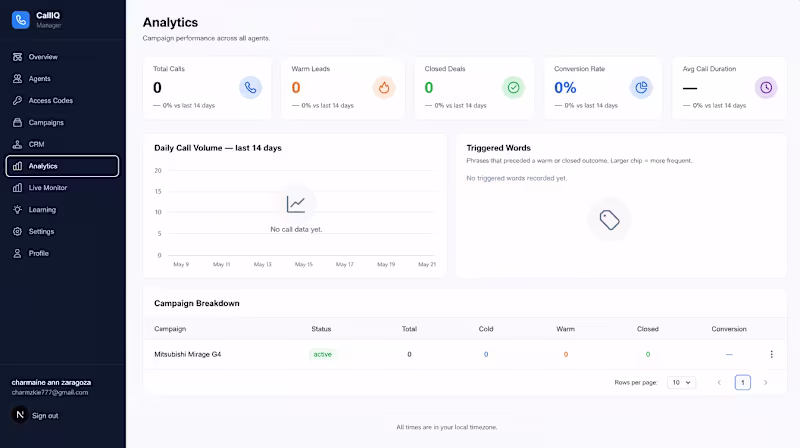
Task: Open the Profile page
Action: 62,253
